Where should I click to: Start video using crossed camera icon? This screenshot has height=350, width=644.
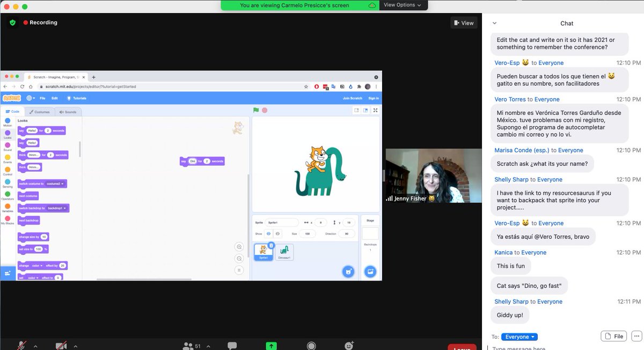(62, 346)
